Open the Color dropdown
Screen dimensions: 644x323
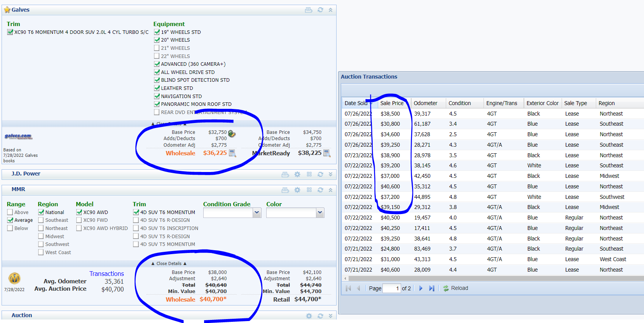320,212
